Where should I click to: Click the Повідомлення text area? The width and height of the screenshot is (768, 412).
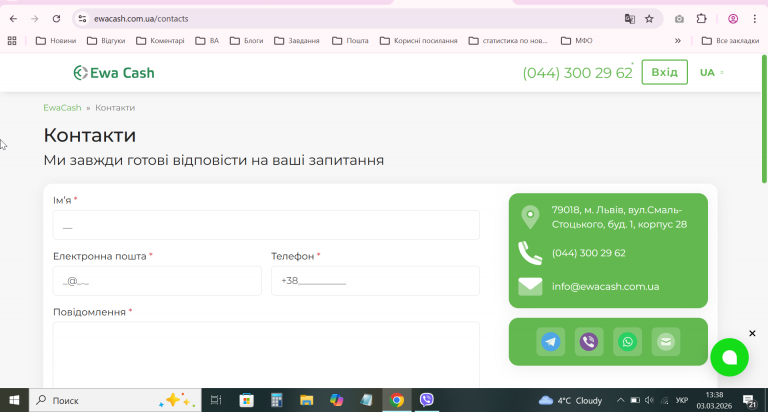point(266,355)
